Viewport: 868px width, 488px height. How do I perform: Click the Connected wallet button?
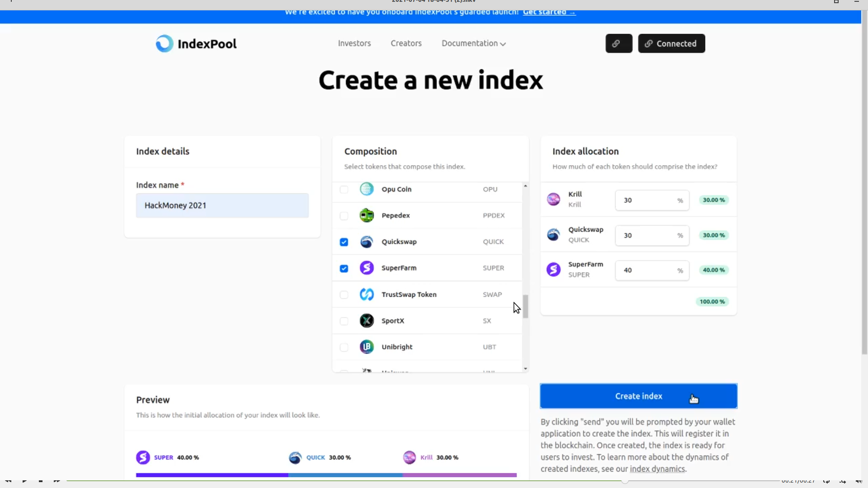click(x=671, y=43)
